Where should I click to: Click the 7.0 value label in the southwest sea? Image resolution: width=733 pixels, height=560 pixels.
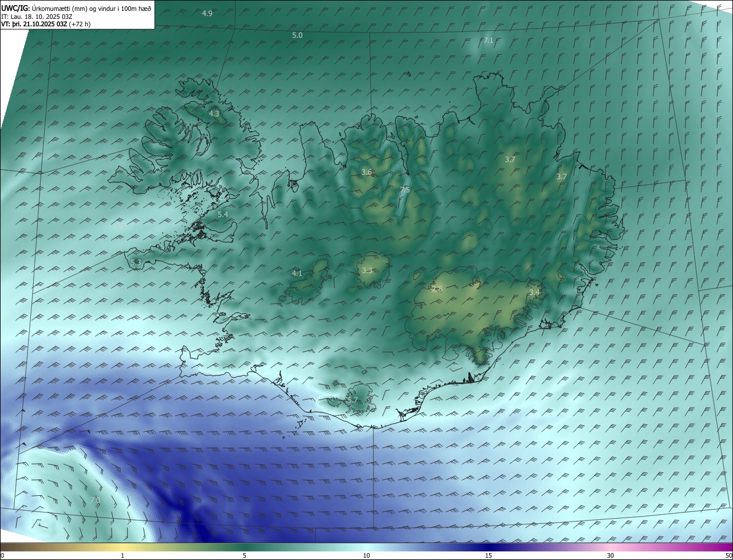(95, 500)
